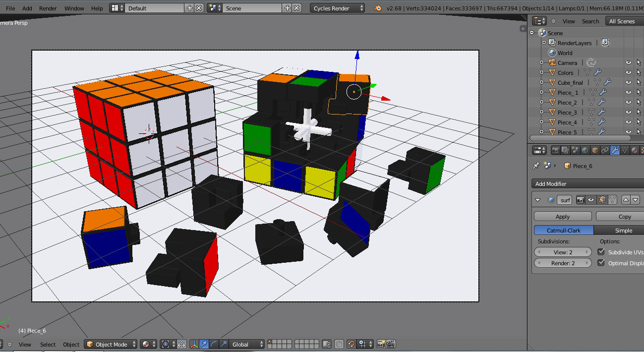Disable Optimal Display checkbox

point(601,263)
